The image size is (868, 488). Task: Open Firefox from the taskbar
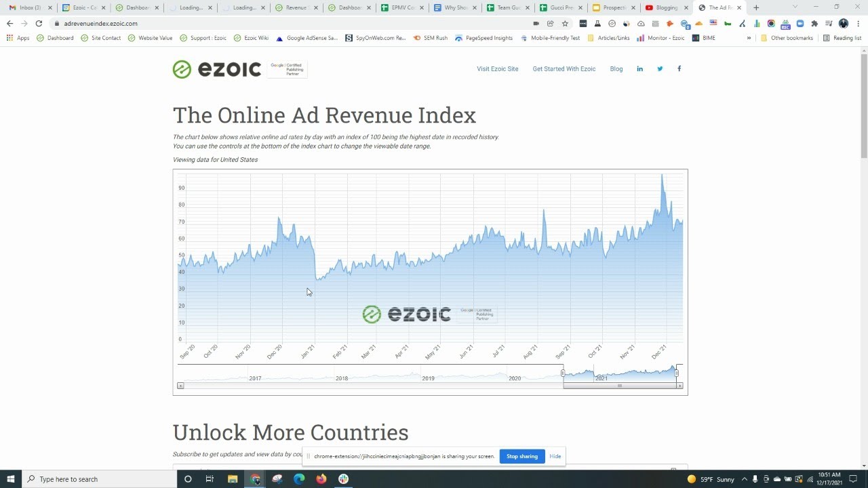click(321, 479)
